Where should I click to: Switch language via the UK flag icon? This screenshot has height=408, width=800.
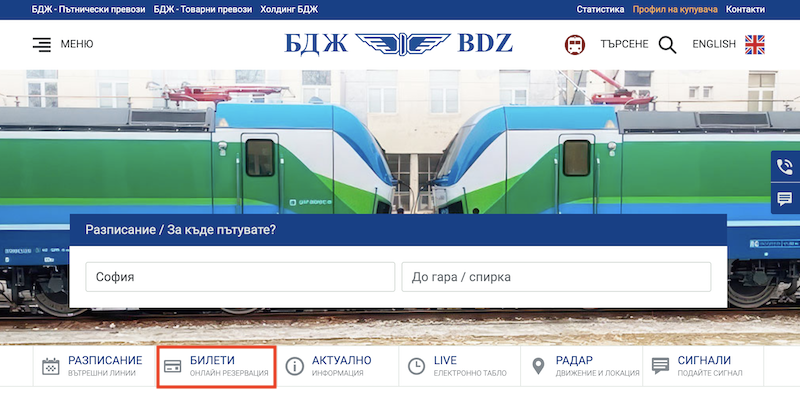(755, 44)
